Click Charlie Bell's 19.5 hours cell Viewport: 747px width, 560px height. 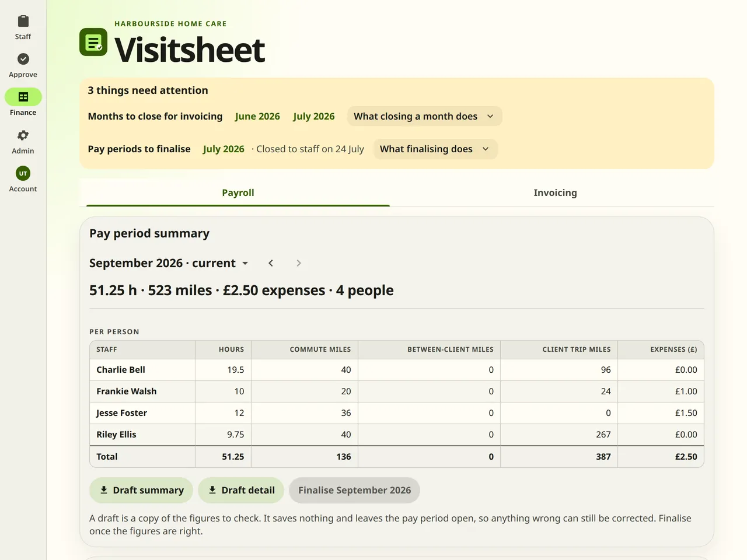click(223, 370)
